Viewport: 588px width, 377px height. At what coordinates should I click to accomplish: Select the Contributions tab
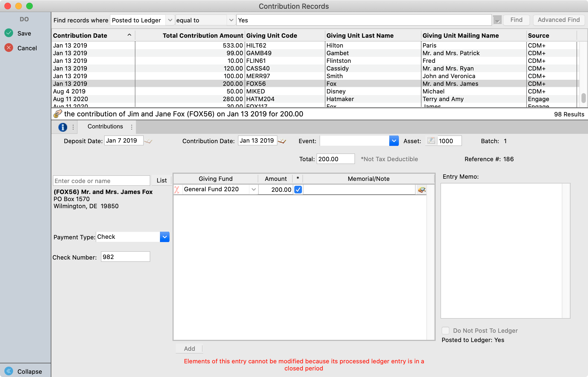105,126
